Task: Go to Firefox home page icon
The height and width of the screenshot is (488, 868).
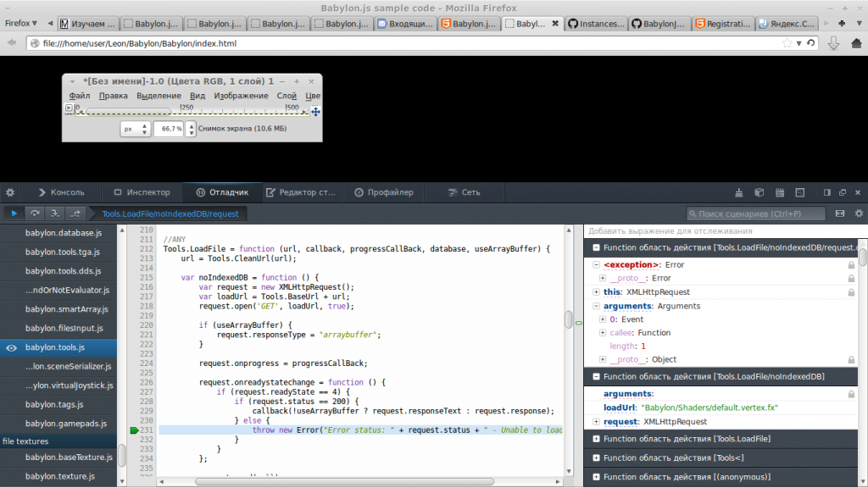Action: [856, 43]
